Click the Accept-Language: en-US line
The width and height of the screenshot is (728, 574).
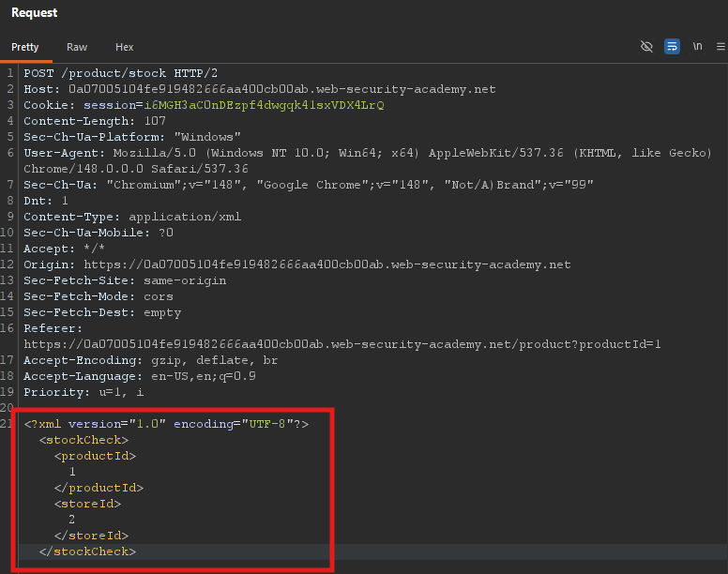[x=140, y=376]
